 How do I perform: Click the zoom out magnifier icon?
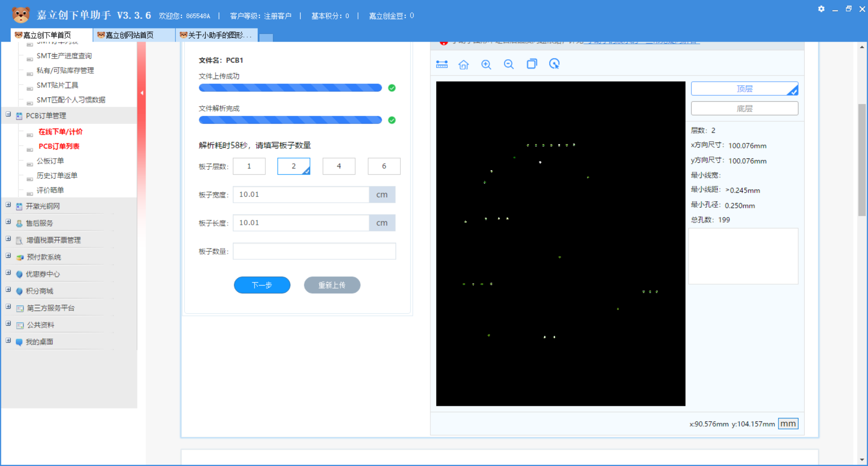(x=509, y=65)
